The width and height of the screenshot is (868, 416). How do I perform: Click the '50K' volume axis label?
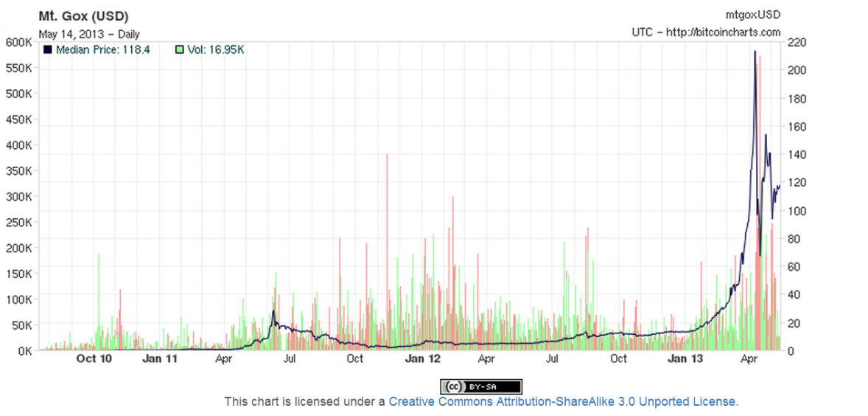[21, 325]
